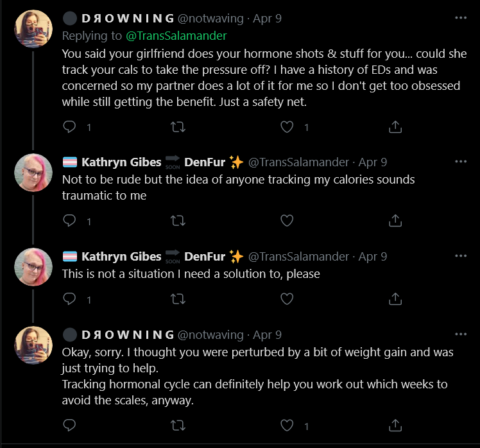Image resolution: width=480 pixels, height=448 pixels.
Task: Like the 'idea of anyone tracking my calories' tweet
Action: [x=287, y=221]
